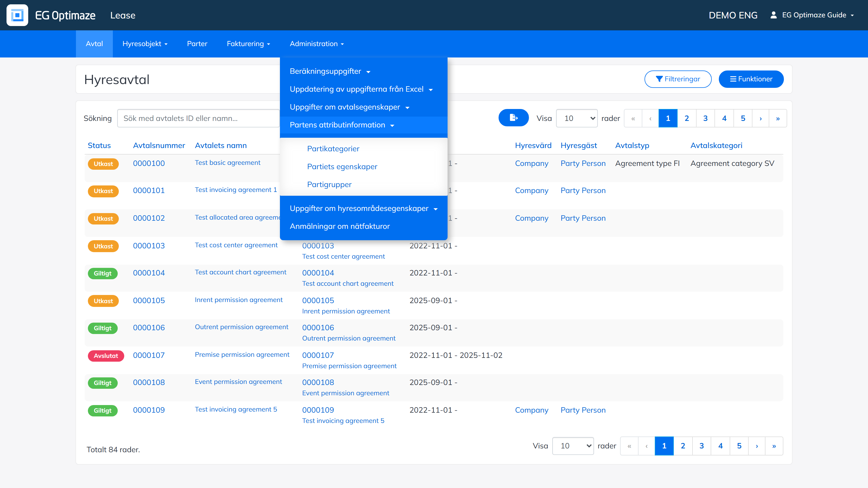
Task: Expand Uppgifter om hyresområdesegenskaper submenu
Action: (x=363, y=208)
